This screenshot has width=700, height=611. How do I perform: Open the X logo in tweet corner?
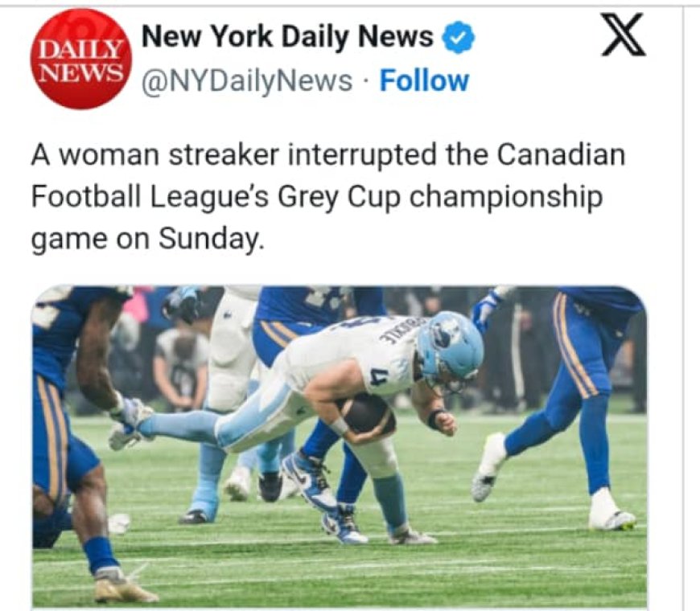coord(624,35)
